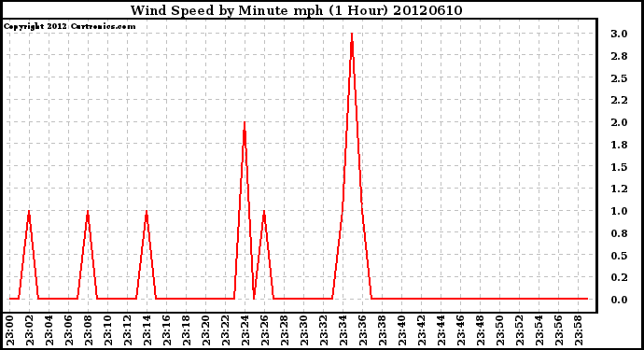Screen dimensions: 644x350
Task: Click the 2.2 y-axis label
Action: (x=619, y=100)
